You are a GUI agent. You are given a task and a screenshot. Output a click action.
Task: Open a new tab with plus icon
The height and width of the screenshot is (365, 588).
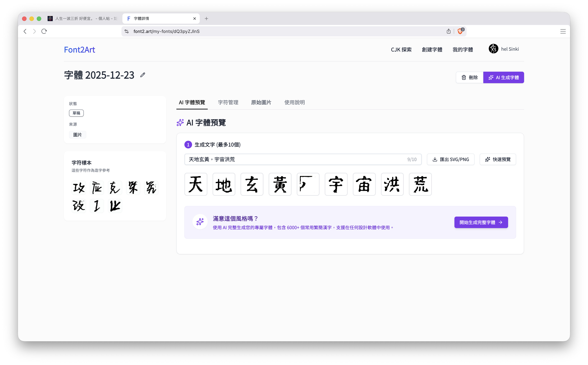(206, 19)
